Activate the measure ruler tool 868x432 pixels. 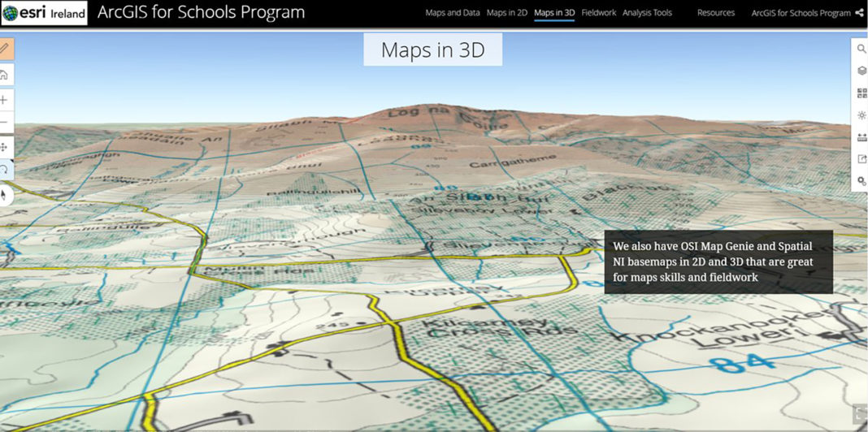[861, 136]
